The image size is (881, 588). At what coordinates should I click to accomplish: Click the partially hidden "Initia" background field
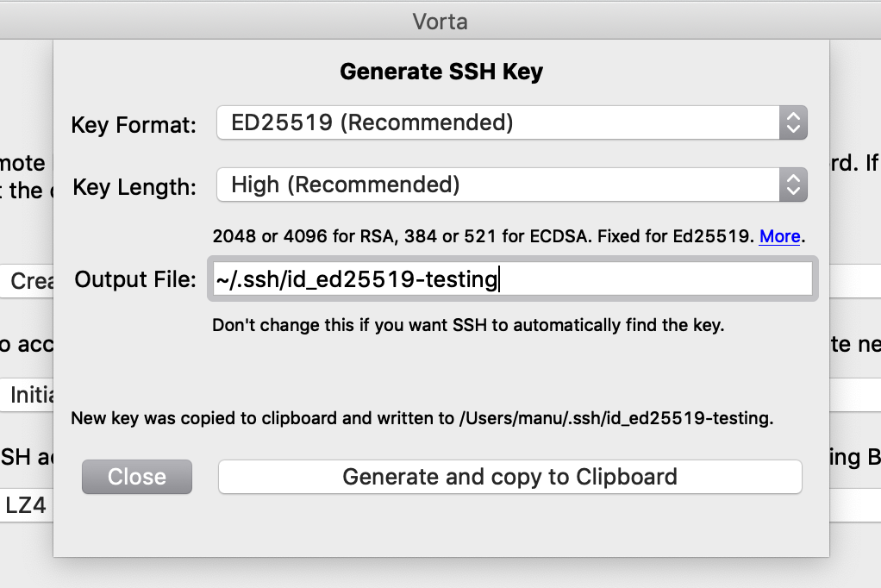[28, 395]
